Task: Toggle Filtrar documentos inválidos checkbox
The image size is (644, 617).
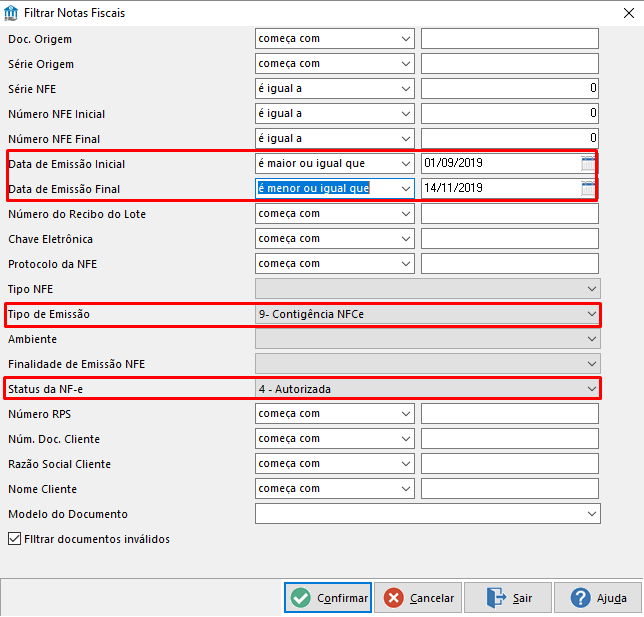Action: click(x=14, y=539)
